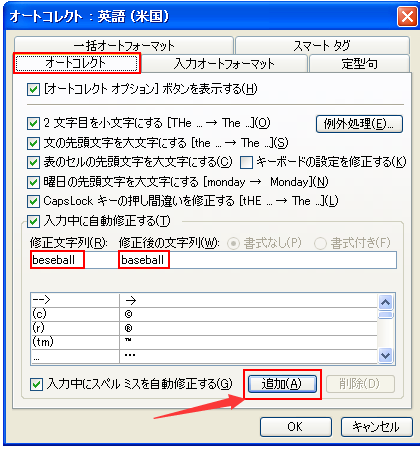Screen dimensions: 420x450
Task: Select the (r) registered entry row
Action: [204, 328]
